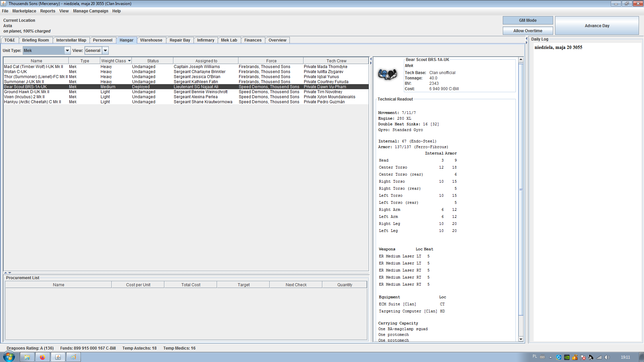Open Windows Explorer folder taskbar icon

tap(27, 357)
